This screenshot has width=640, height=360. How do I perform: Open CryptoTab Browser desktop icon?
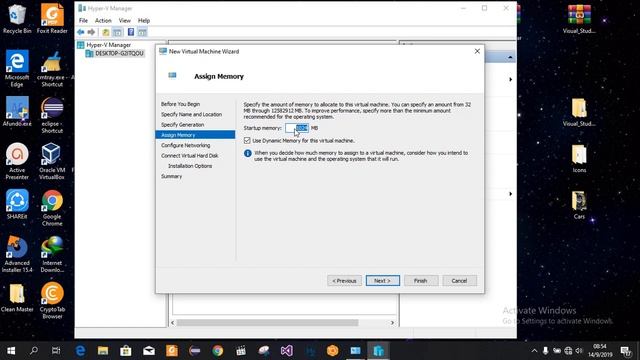[x=52, y=300]
